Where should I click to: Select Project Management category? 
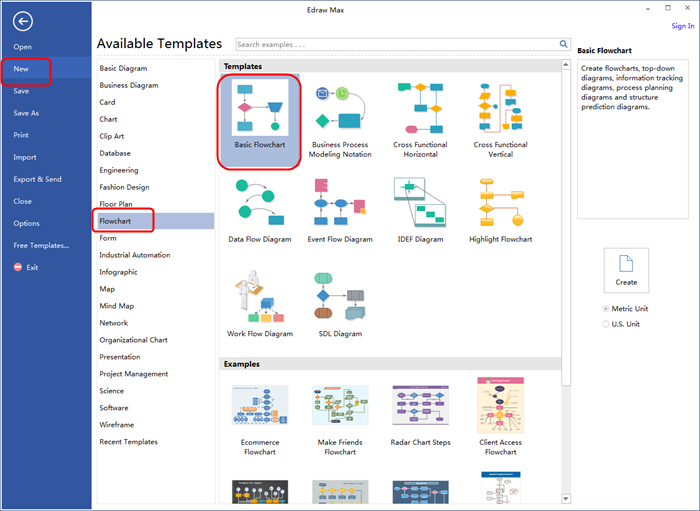(133, 374)
